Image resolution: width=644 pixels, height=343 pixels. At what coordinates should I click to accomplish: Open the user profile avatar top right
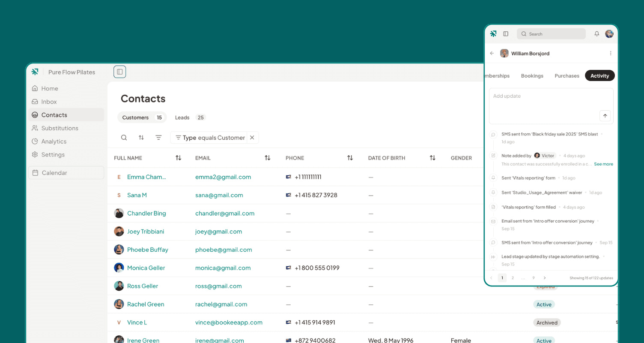point(609,34)
